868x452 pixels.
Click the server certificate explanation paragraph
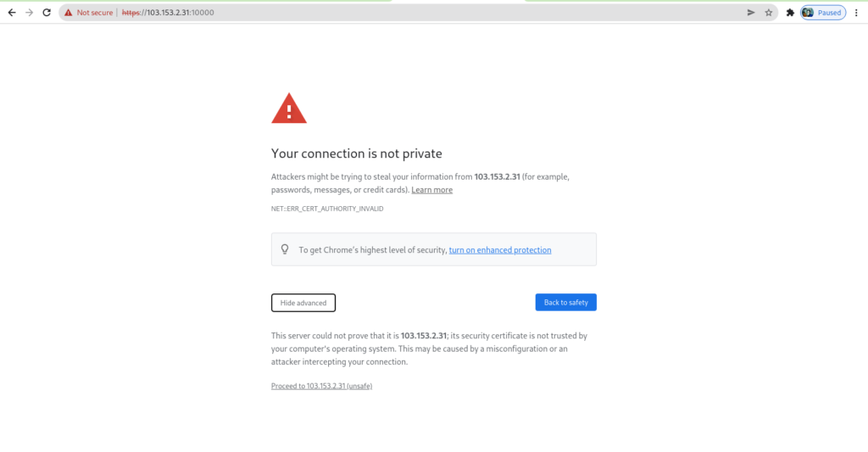[x=429, y=349]
